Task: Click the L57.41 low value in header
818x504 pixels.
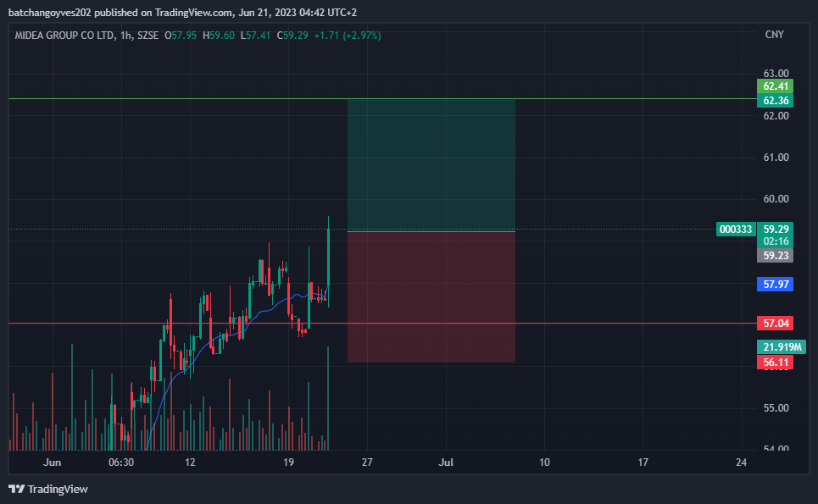Action: (256, 36)
